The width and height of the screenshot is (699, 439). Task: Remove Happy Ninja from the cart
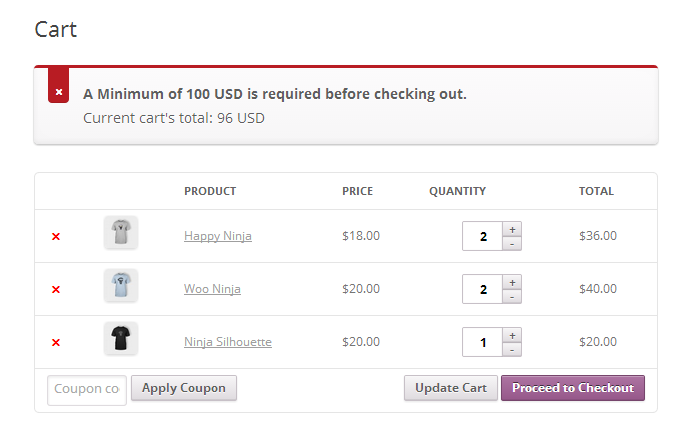[56, 236]
